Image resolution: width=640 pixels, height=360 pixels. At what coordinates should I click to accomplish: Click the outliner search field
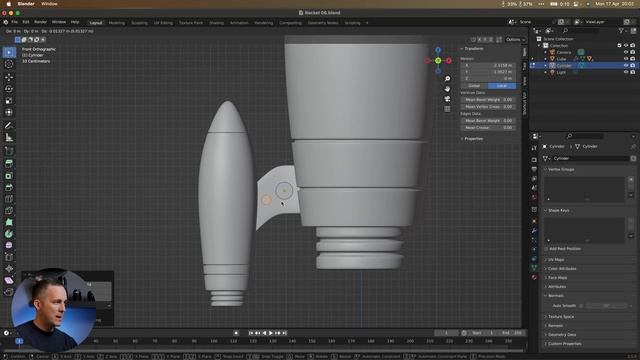pos(582,31)
